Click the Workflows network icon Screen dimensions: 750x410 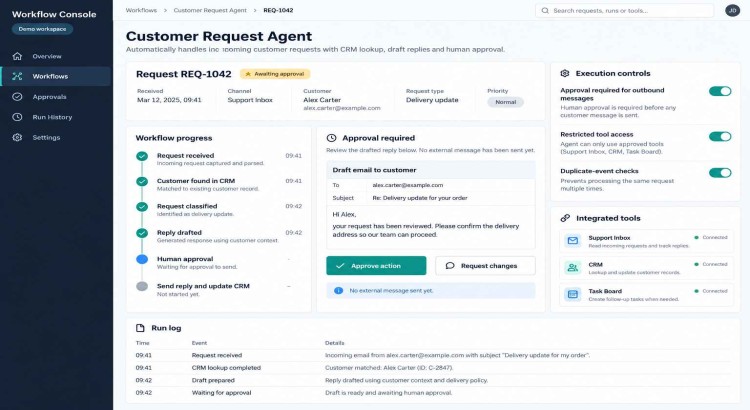pos(17,76)
